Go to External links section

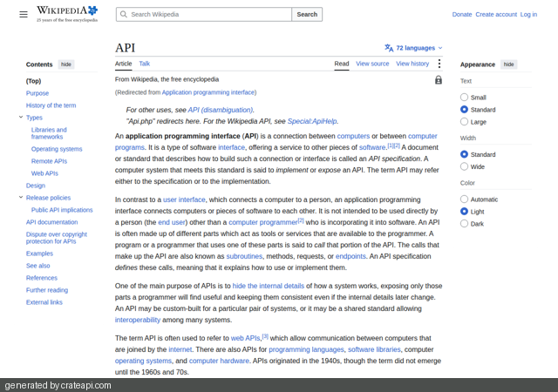click(x=44, y=302)
